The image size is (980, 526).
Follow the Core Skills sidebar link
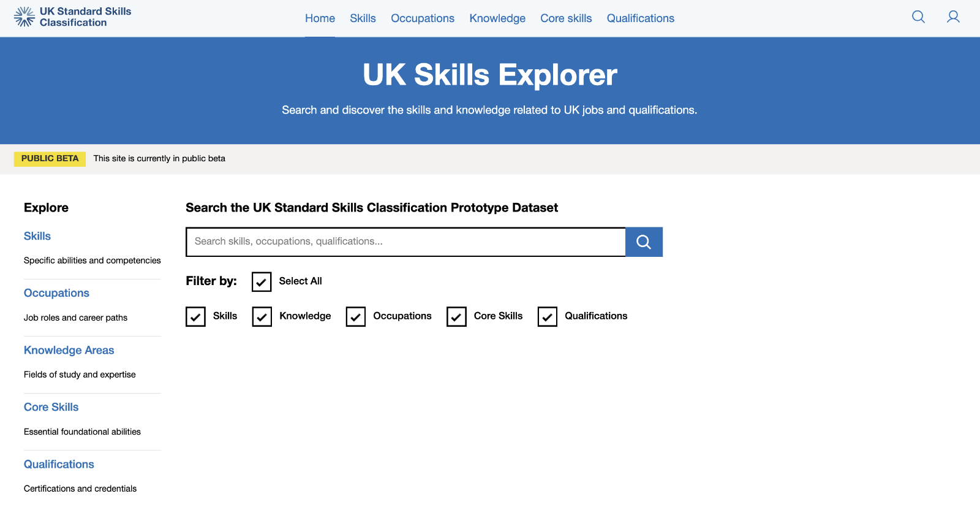[x=51, y=407]
